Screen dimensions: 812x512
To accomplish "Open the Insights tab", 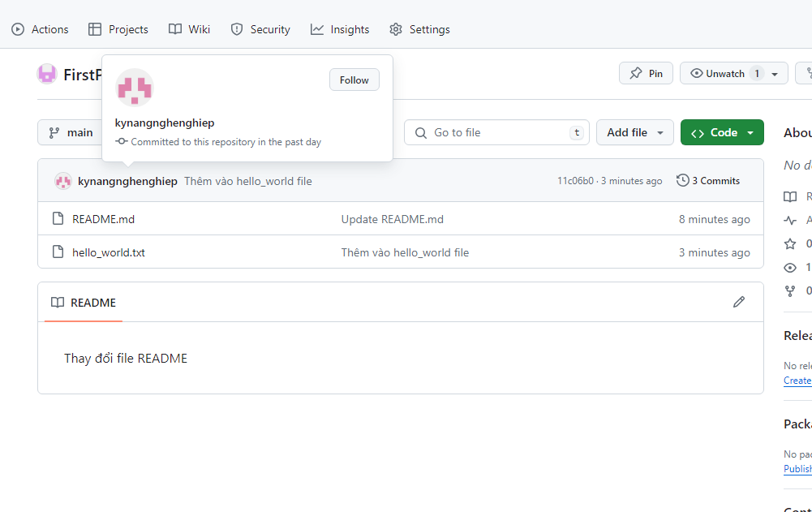I will tap(340, 29).
